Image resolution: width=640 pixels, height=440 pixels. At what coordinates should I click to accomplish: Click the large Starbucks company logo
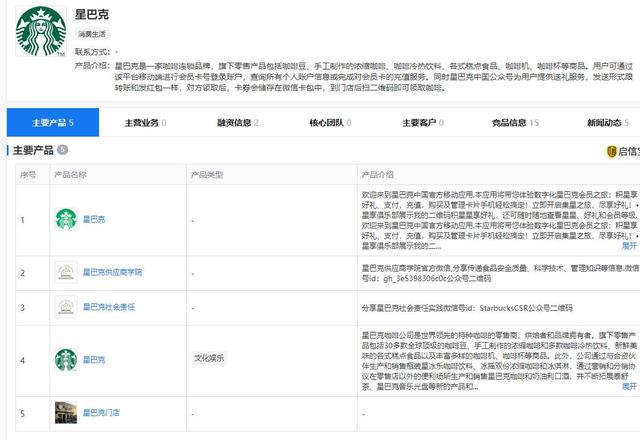(41, 31)
